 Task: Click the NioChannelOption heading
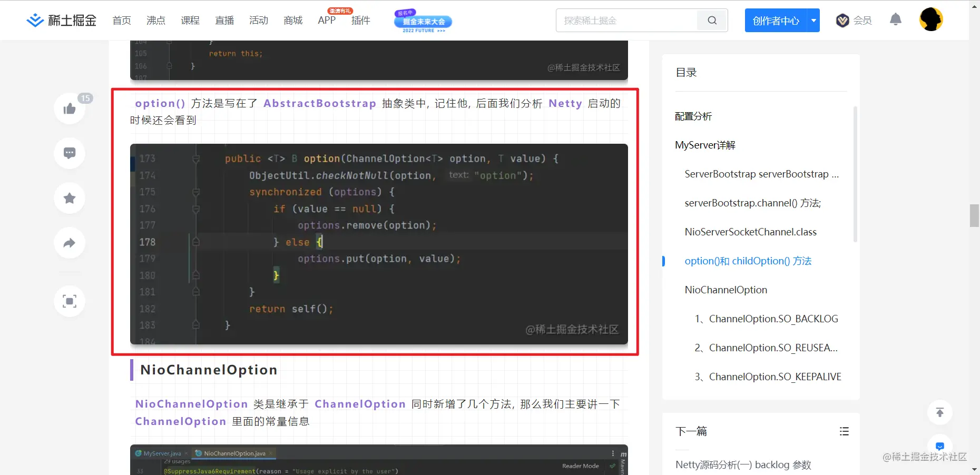(209, 370)
